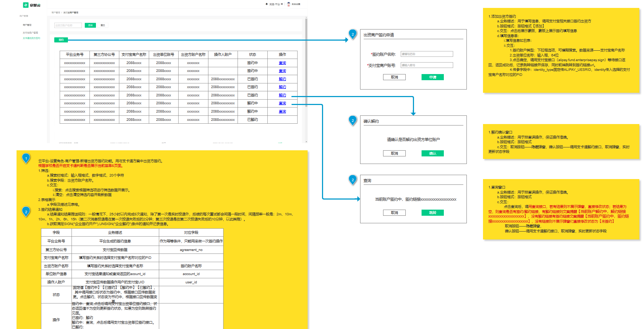Click the page's vertical scrollbar
This screenshot has width=644, height=329.
[x=306, y=63]
